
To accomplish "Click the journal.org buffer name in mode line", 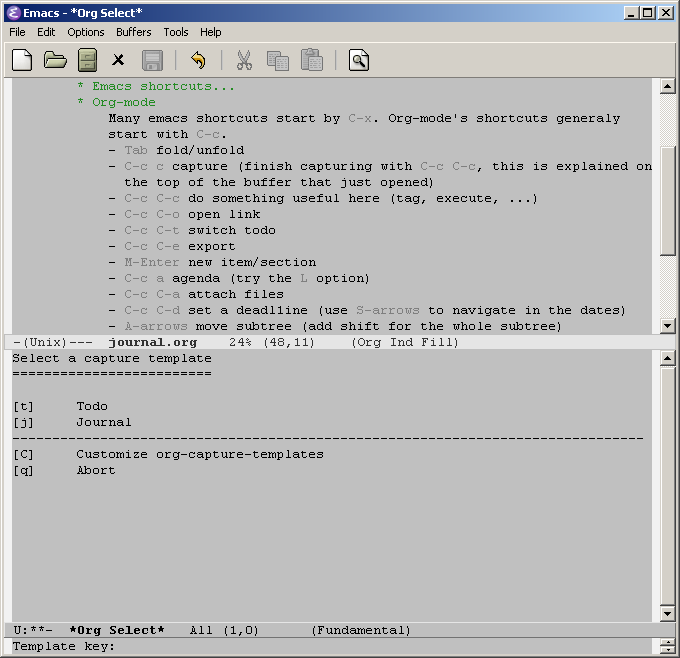I will point(152,342).
